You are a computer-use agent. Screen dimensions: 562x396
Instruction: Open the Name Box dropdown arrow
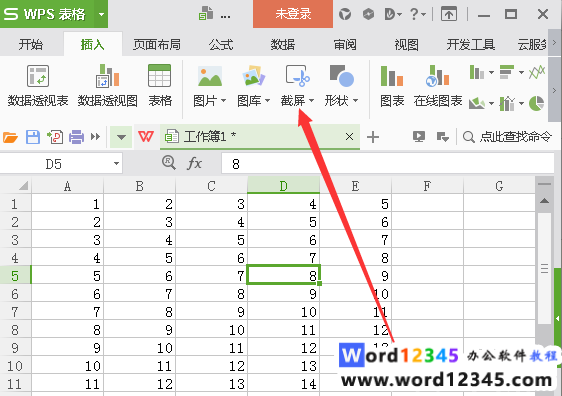pyautogui.click(x=116, y=164)
